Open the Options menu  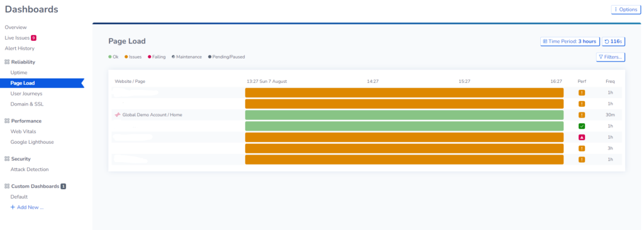tap(626, 9)
